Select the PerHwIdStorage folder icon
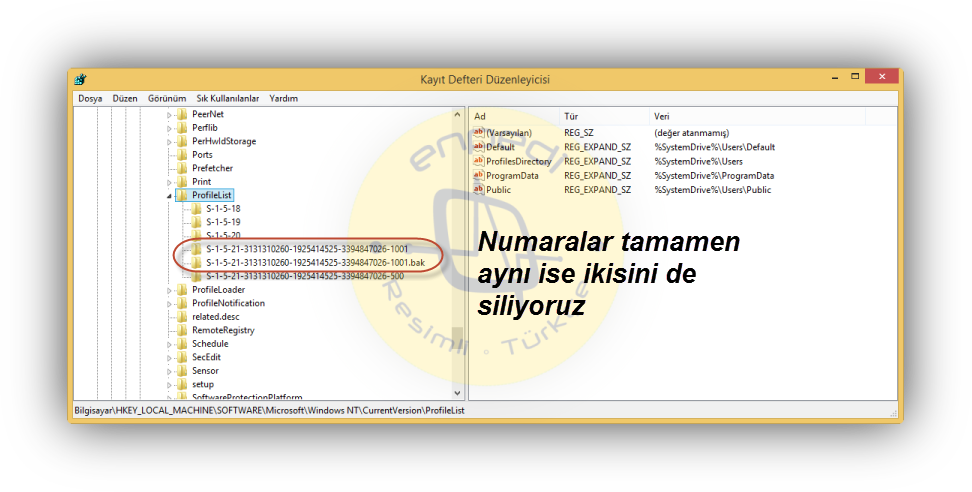Screen dimensions: 972x492 click(x=182, y=141)
